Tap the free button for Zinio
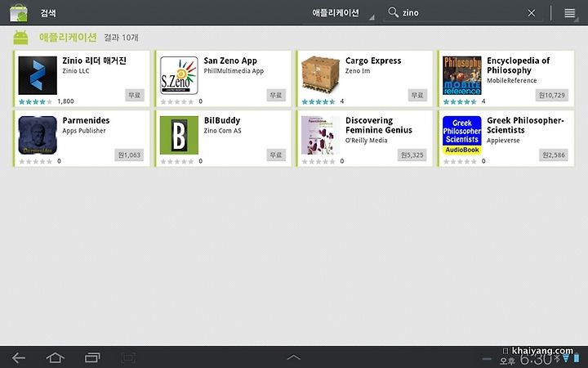This screenshot has height=368, width=588. 135,95
